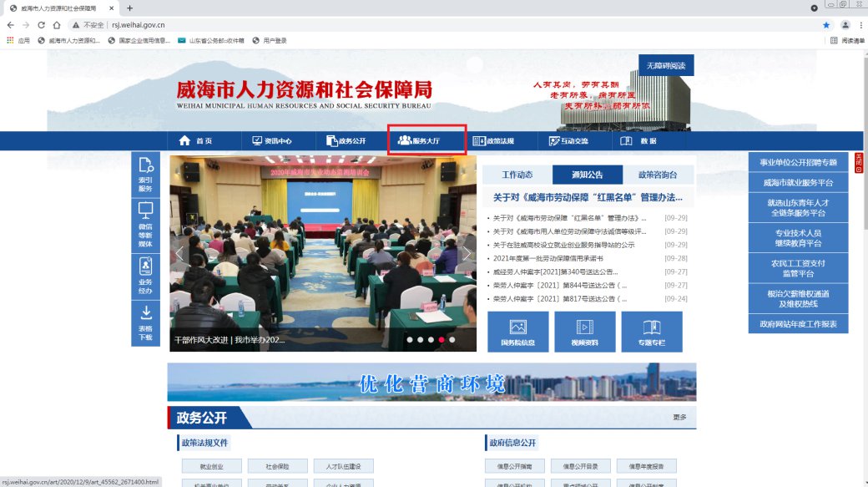Viewport: 868px width, 487px height.
Task: Open the 专题专栏 book icon tile
Action: pyautogui.click(x=652, y=332)
